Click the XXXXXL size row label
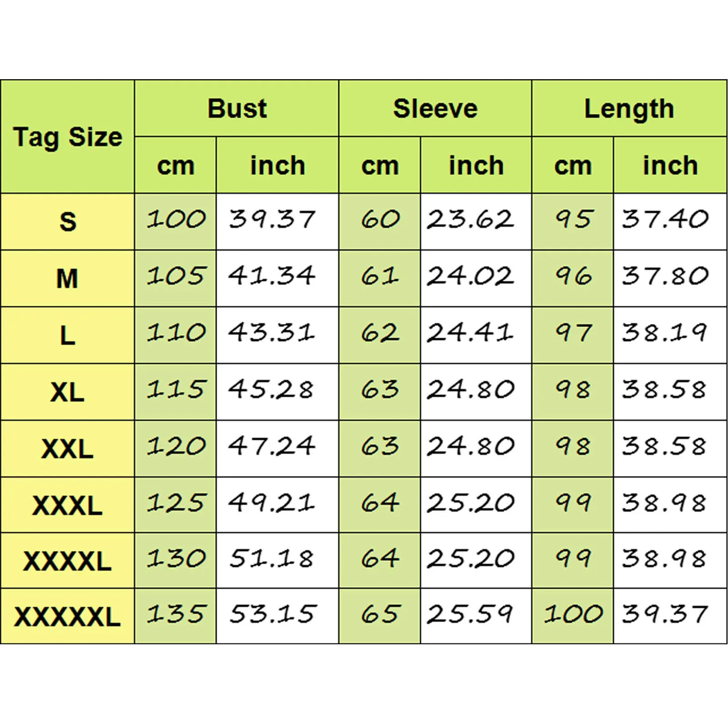 point(67,617)
